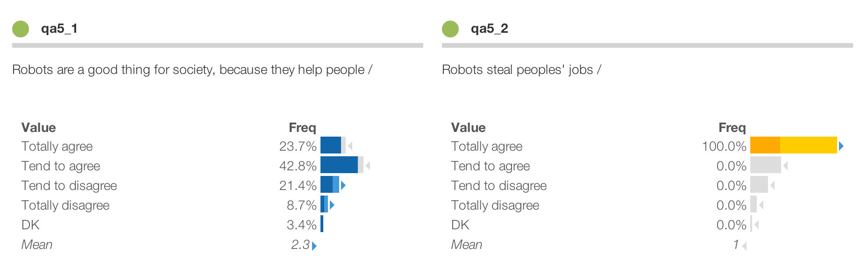Click the grey arrow beside the 42.8% bar

368,166
